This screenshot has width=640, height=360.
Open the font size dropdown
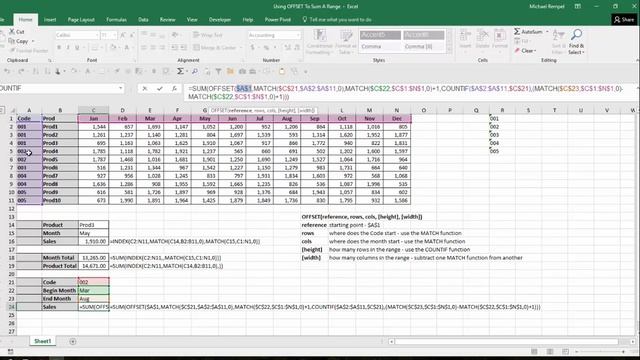coord(114,36)
